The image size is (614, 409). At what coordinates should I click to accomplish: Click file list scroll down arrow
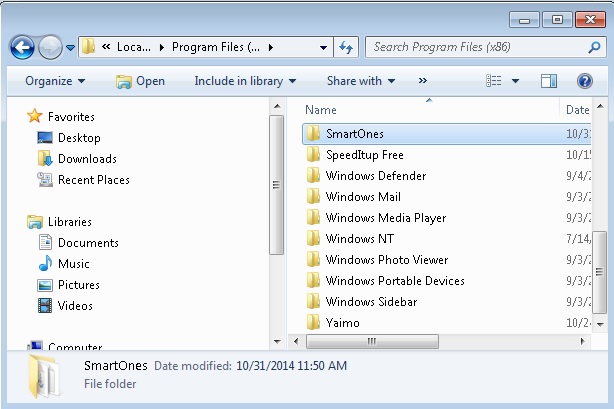pyautogui.click(x=600, y=324)
